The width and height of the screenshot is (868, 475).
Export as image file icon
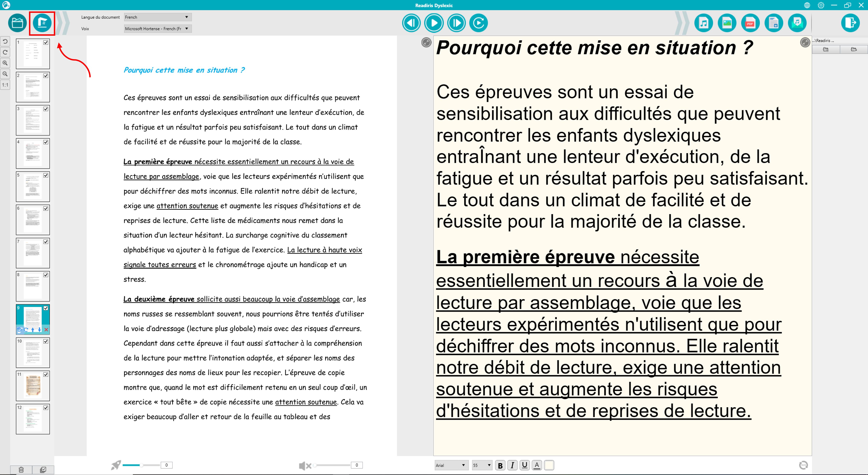727,23
